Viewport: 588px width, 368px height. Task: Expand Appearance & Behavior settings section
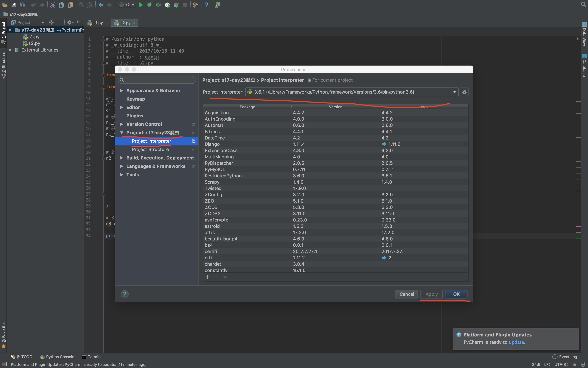tap(122, 91)
